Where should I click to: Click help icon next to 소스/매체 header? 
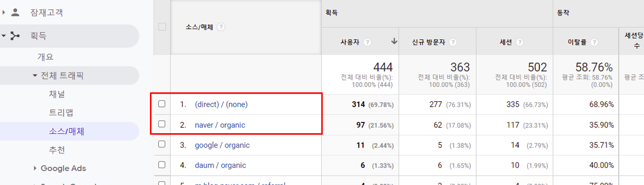pos(221,27)
